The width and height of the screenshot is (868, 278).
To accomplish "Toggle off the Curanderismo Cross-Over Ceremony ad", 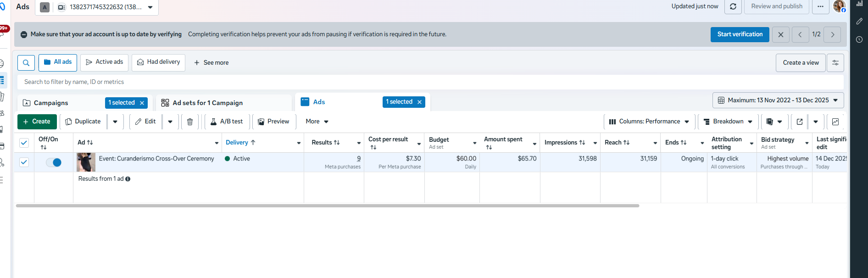I will [54, 162].
